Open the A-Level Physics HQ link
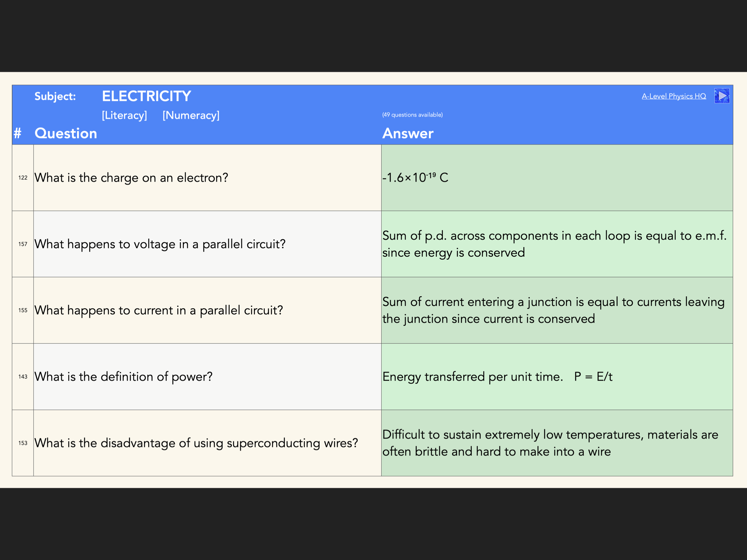The image size is (747, 560). (x=674, y=96)
